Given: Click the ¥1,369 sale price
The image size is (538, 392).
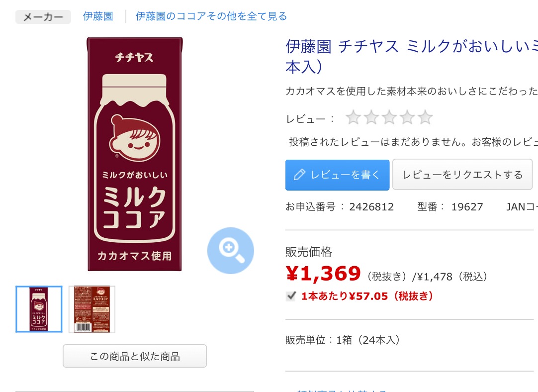Looking at the screenshot, I should (x=323, y=274).
